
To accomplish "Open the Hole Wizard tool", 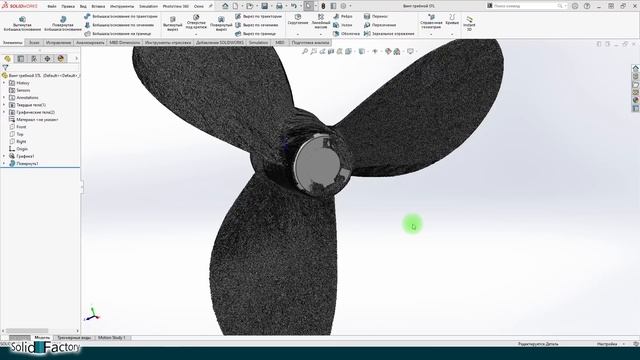I will coord(196,22).
